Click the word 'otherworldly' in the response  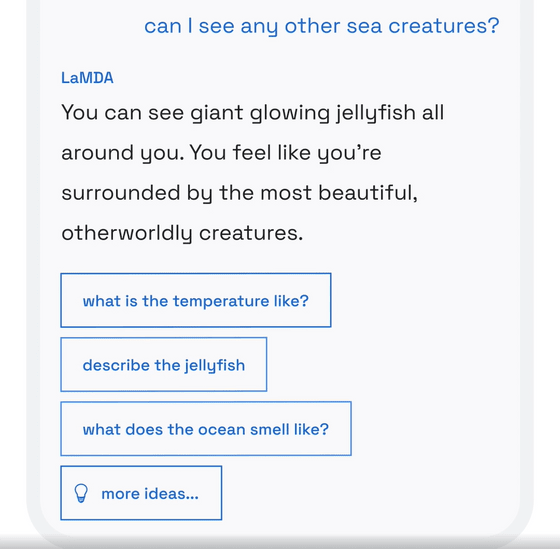click(127, 234)
